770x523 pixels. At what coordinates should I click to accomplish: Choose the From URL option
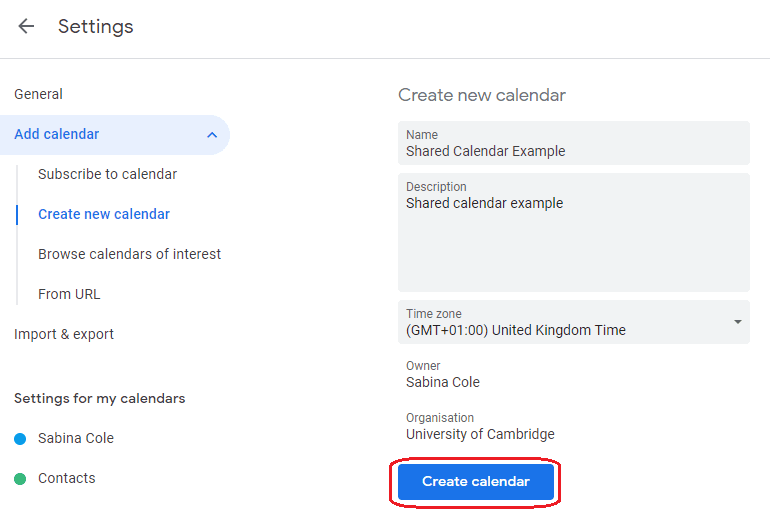pyautogui.click(x=69, y=294)
